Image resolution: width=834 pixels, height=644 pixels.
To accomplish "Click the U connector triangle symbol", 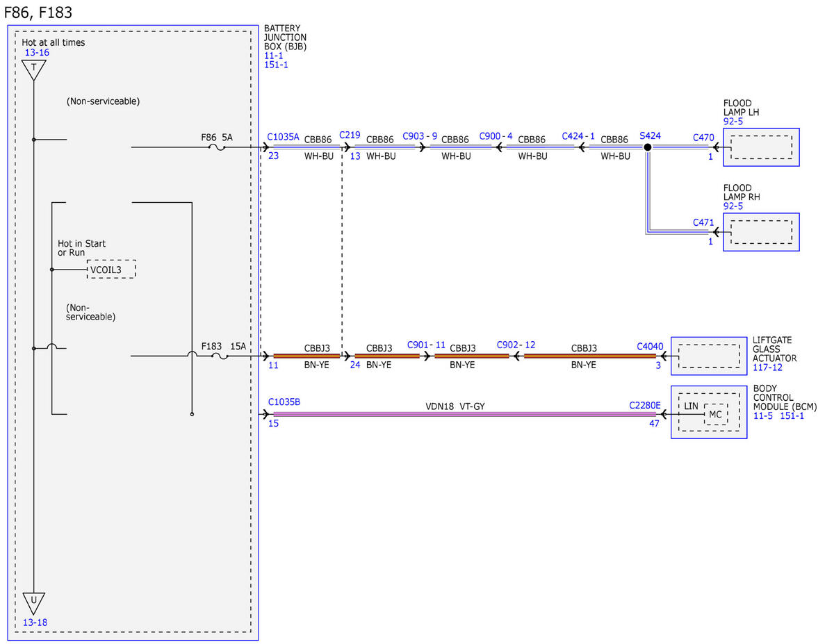I will (33, 603).
